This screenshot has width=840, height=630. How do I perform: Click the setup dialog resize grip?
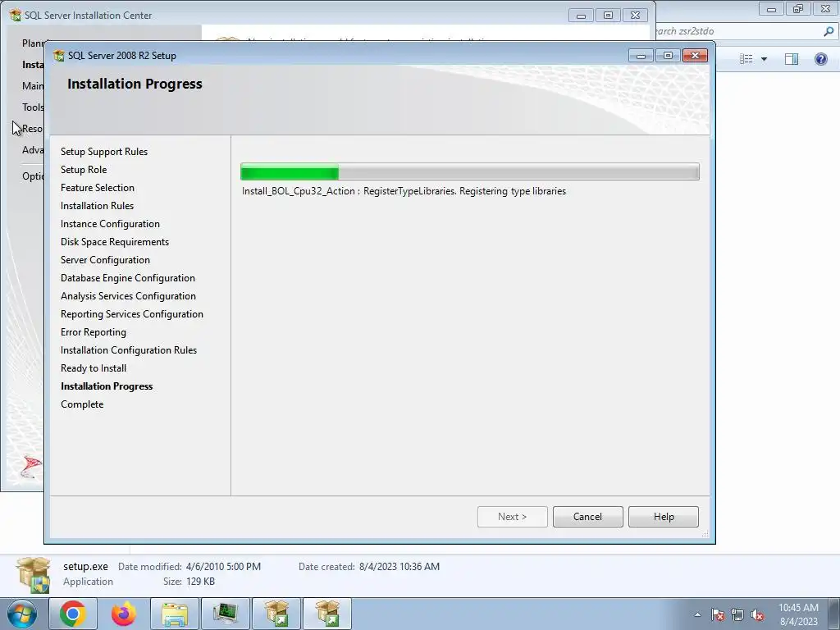705,533
